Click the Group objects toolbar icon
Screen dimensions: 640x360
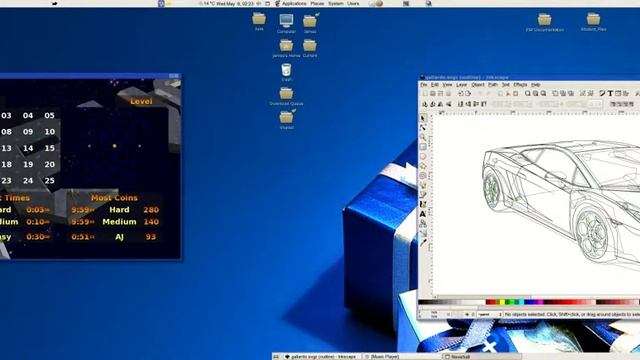(582, 94)
